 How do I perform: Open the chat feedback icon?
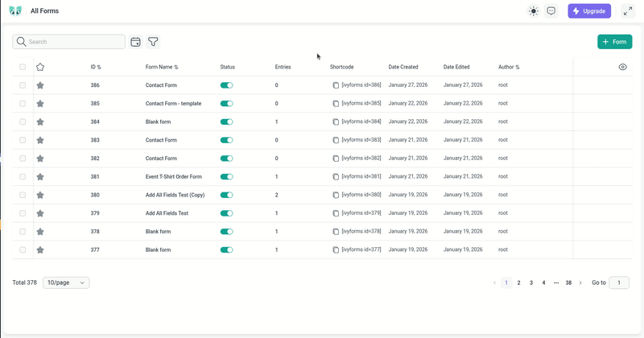click(x=551, y=11)
